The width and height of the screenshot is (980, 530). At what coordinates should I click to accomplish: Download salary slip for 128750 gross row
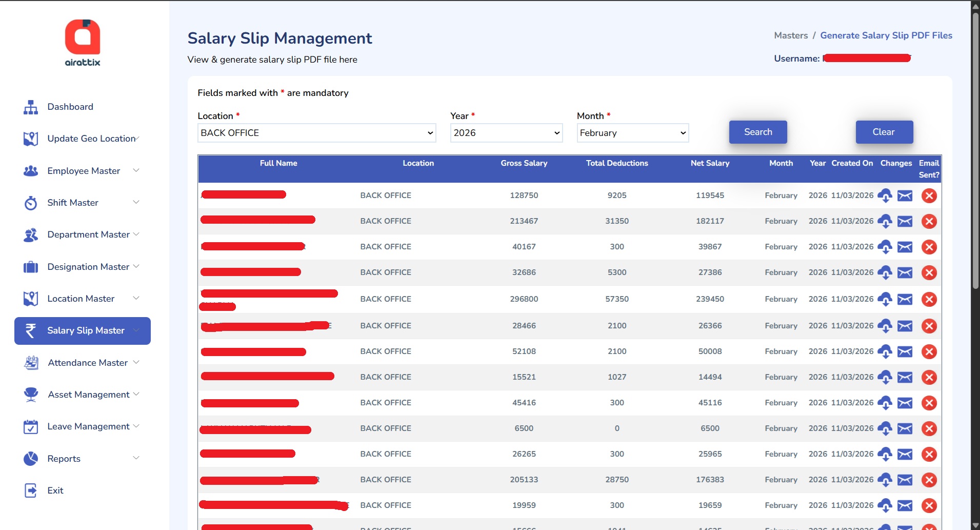(x=885, y=195)
